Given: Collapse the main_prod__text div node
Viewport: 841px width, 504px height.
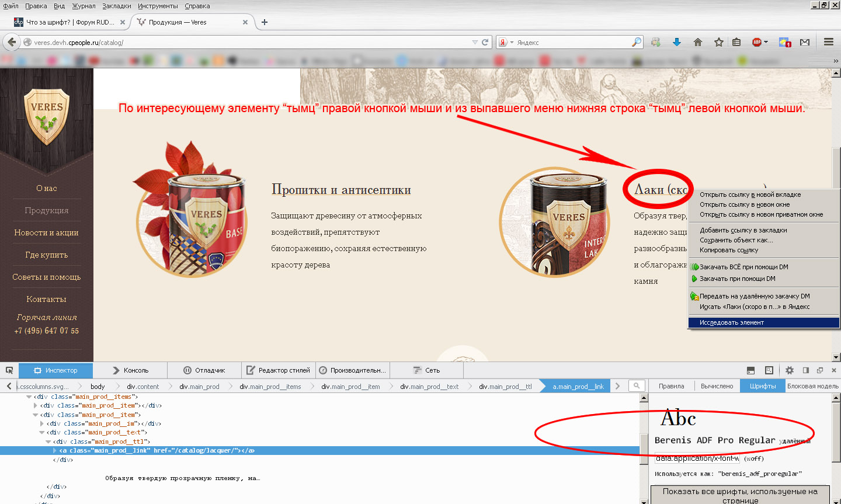Looking at the screenshot, I should point(42,433).
